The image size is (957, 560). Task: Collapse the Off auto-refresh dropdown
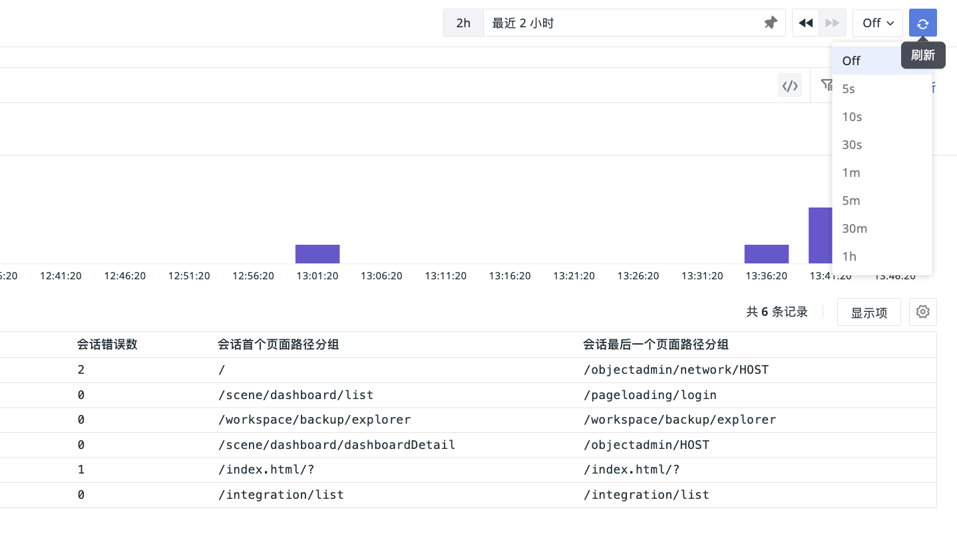coord(877,23)
